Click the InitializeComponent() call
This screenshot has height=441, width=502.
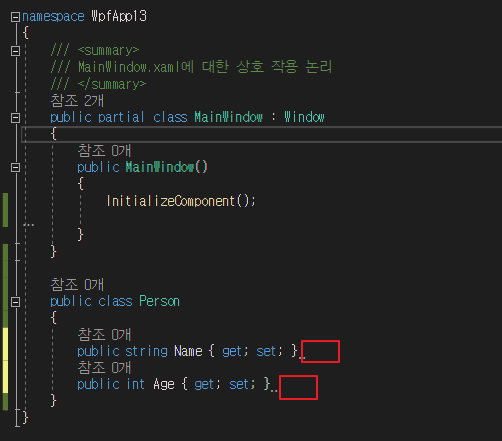click(x=181, y=201)
